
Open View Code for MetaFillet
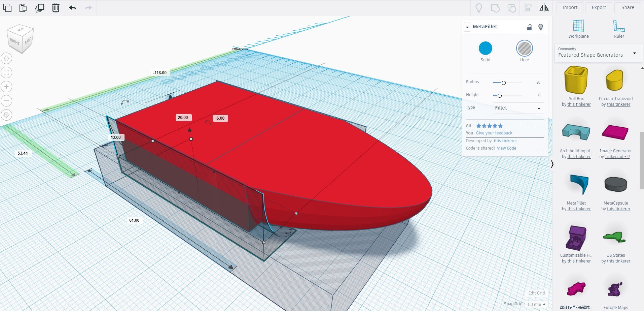click(507, 148)
